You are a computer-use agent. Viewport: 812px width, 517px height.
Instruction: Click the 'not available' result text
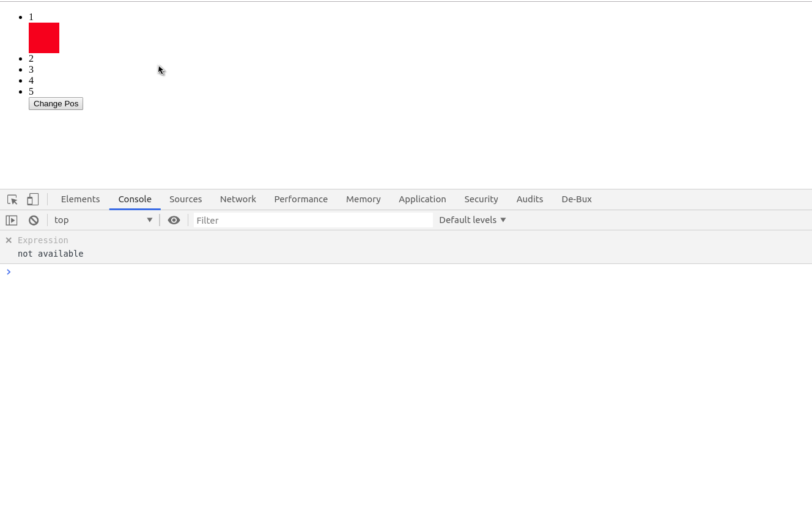pyautogui.click(x=51, y=254)
